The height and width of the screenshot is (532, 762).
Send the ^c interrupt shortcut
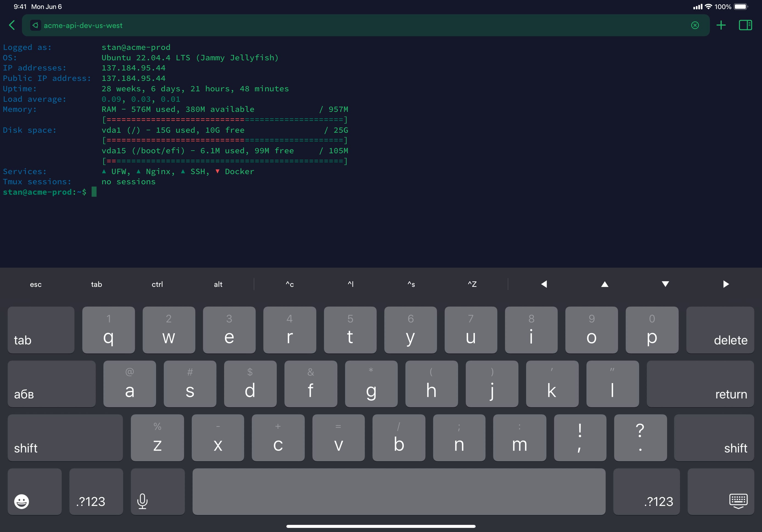[x=290, y=284]
